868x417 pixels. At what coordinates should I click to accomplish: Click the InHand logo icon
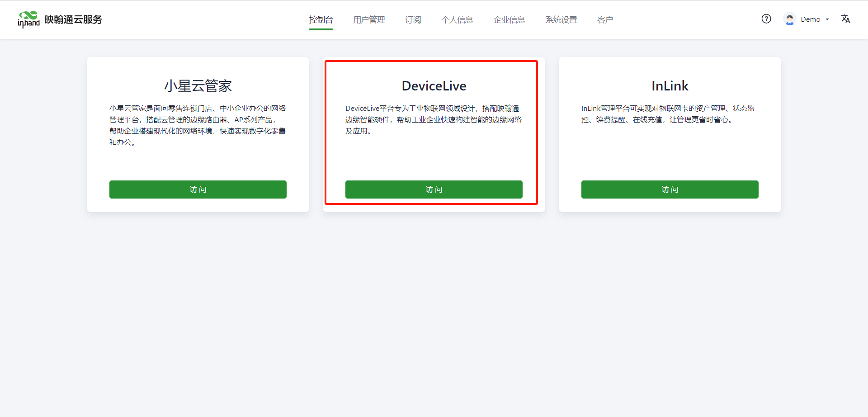point(28,19)
